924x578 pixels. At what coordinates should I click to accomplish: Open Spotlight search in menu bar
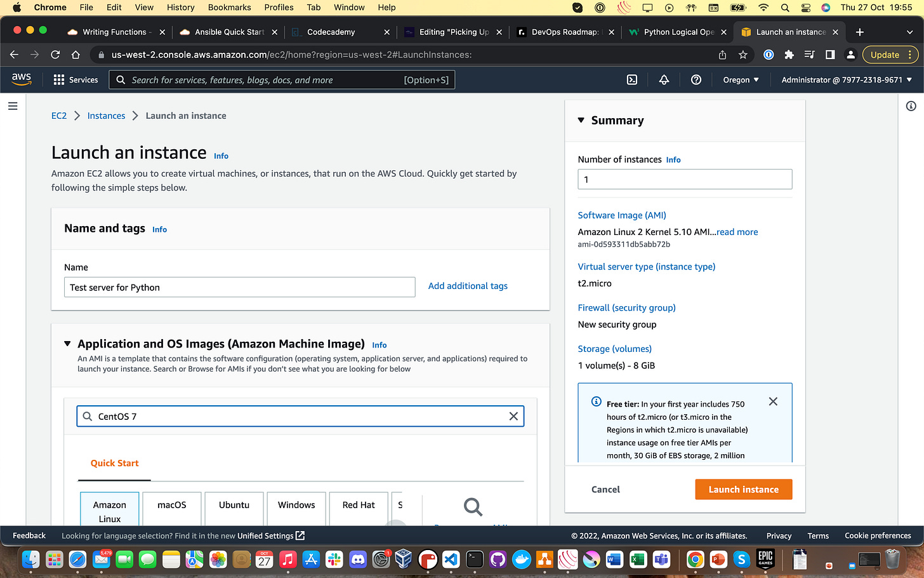(x=785, y=8)
